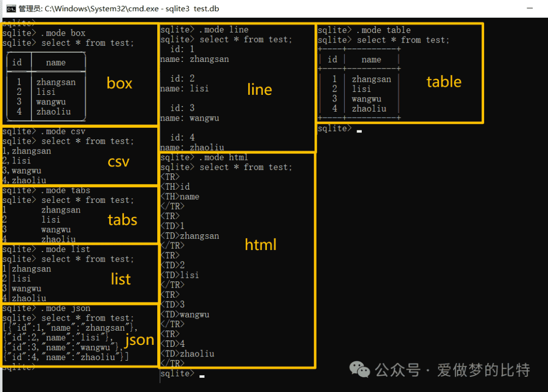Screen dimensions: 548x392
Task: Click the 'id: 3' line in line-mode output
Action: 182,108
